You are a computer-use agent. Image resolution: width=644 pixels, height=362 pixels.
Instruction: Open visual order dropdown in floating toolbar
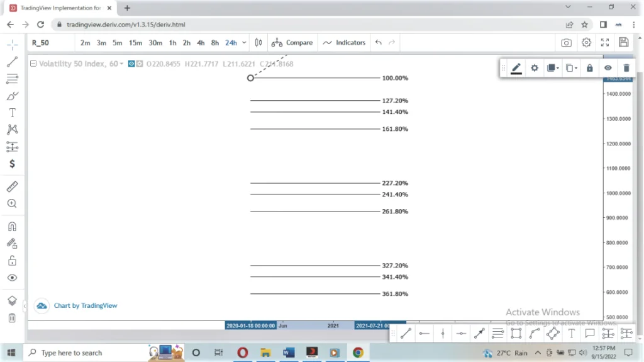point(553,68)
